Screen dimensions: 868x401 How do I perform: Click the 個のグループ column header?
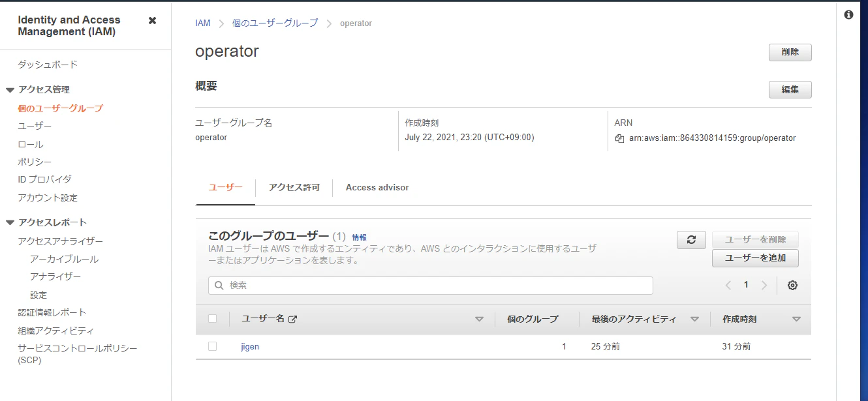(533, 319)
